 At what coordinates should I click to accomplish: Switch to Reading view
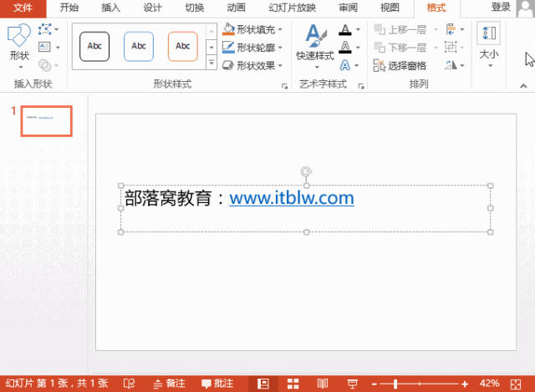tap(323, 384)
